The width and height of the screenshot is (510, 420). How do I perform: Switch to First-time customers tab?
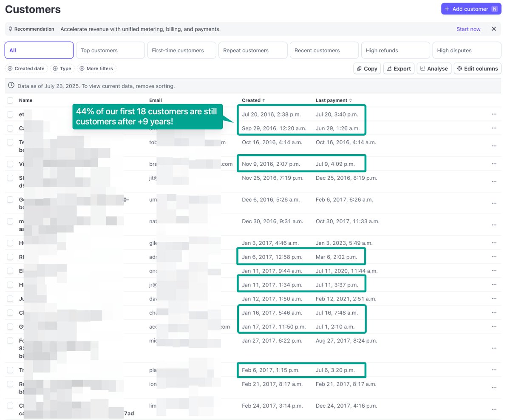181,50
